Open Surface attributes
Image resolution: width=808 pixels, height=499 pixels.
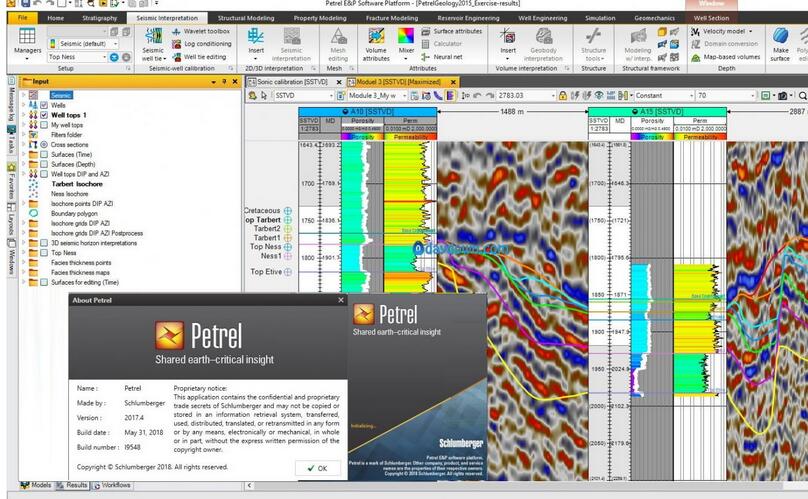(x=452, y=31)
